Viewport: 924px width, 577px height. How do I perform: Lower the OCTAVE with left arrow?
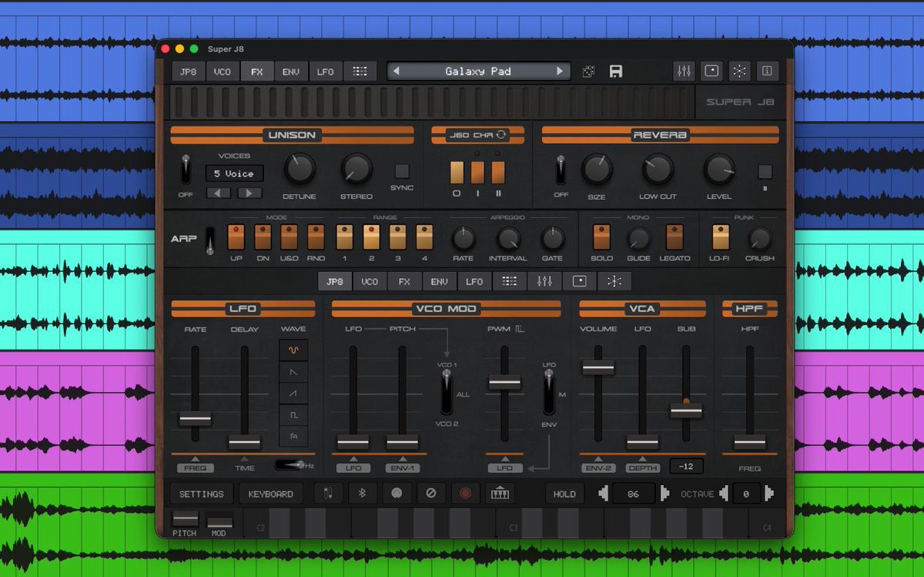point(723,494)
